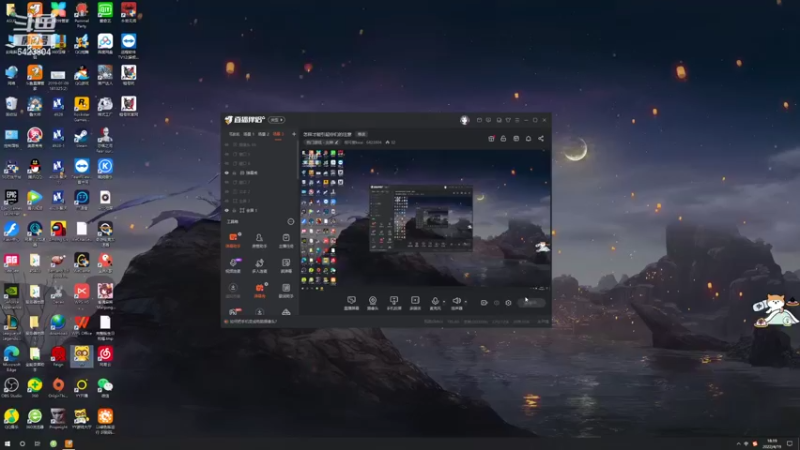
Task: Open the user avatar in the title bar
Action: 464,120
